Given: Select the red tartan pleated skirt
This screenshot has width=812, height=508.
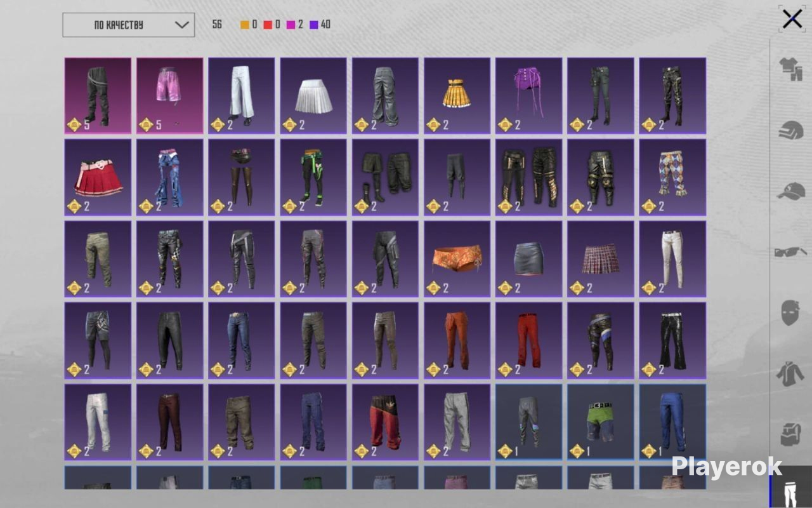Looking at the screenshot, I should 601,258.
